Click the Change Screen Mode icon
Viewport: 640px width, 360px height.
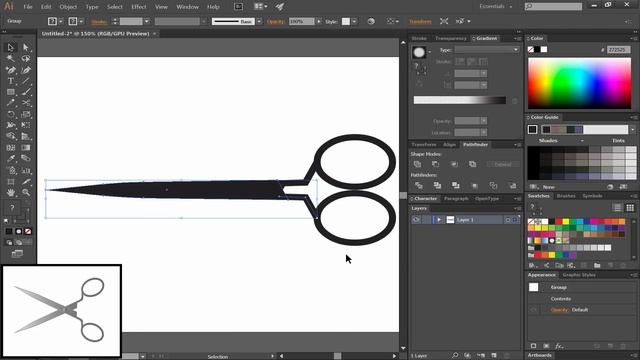click(x=17, y=254)
